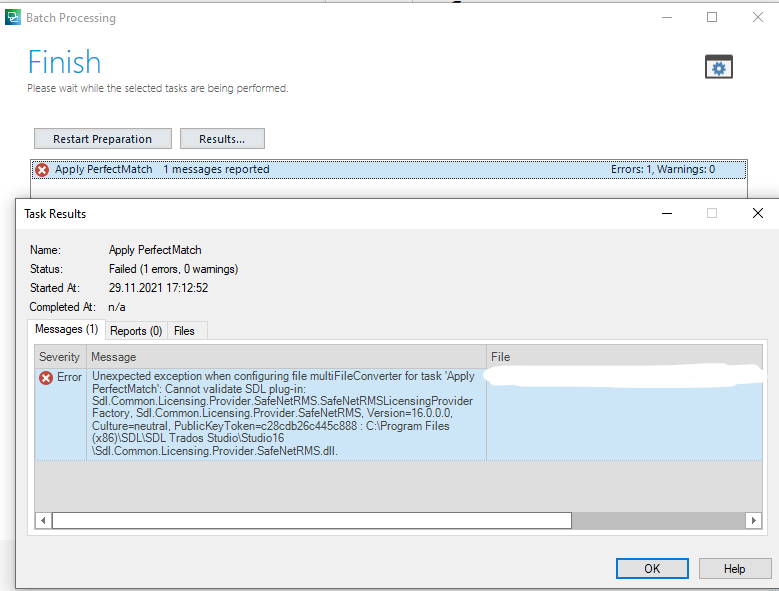Open the batch task settings gear icon
The image size is (779, 591).
click(718, 67)
